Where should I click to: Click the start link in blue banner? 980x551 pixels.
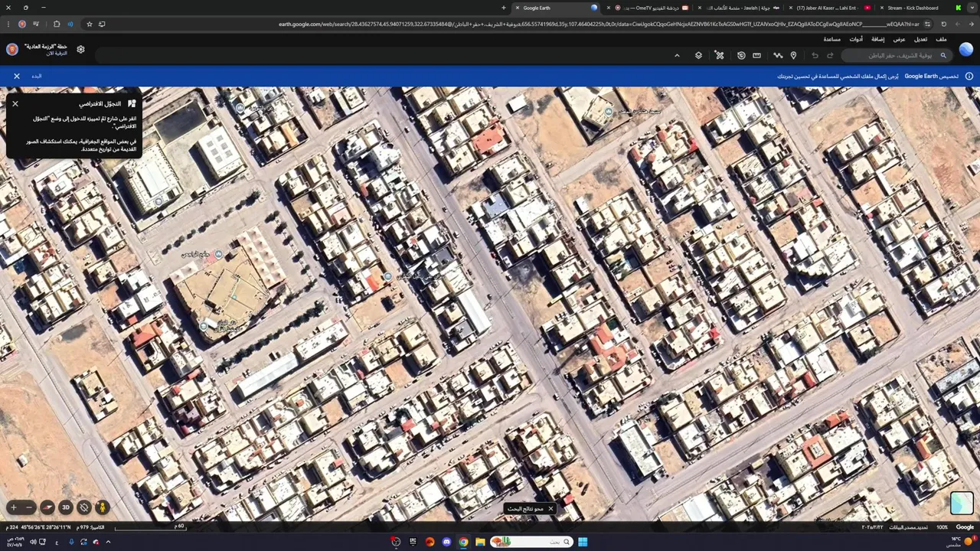point(37,76)
